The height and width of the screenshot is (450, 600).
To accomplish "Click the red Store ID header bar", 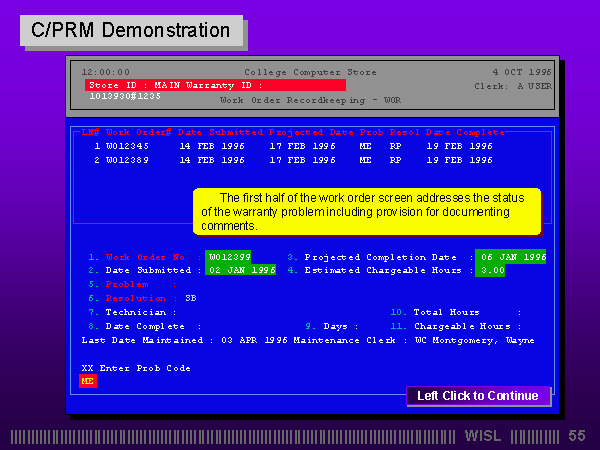I will click(x=215, y=86).
